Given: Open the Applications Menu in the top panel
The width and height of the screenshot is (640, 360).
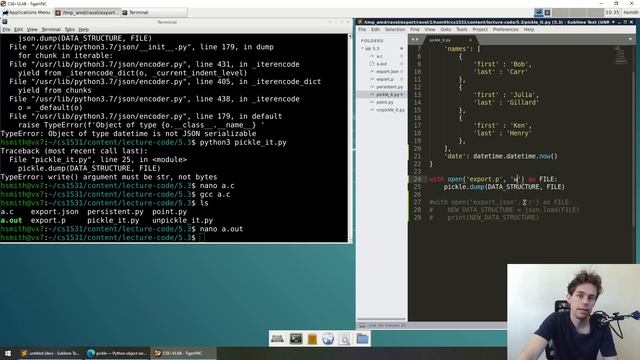Looking at the screenshot, I should click(27, 13).
